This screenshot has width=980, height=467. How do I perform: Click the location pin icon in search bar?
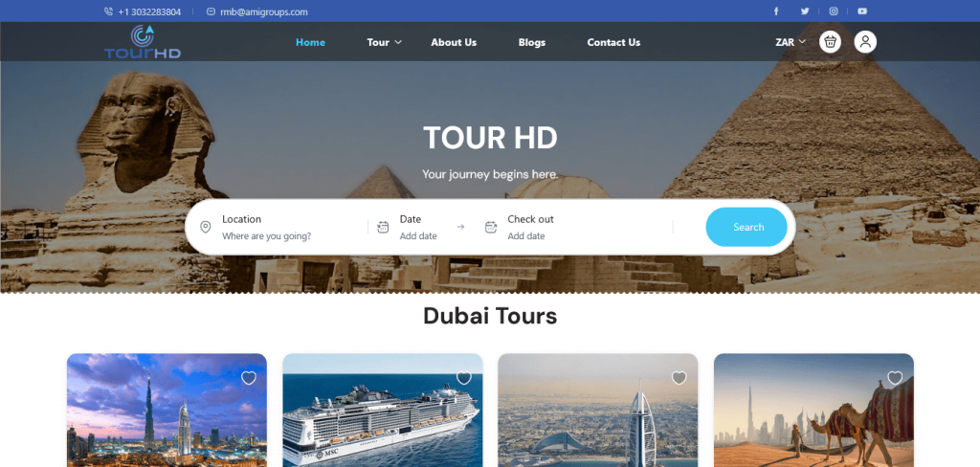click(206, 227)
